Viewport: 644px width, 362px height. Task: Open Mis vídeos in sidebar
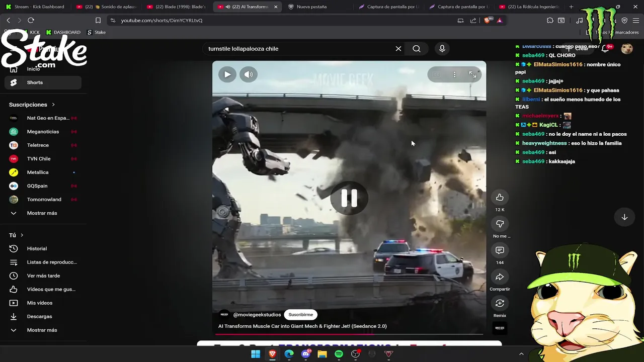click(43, 303)
